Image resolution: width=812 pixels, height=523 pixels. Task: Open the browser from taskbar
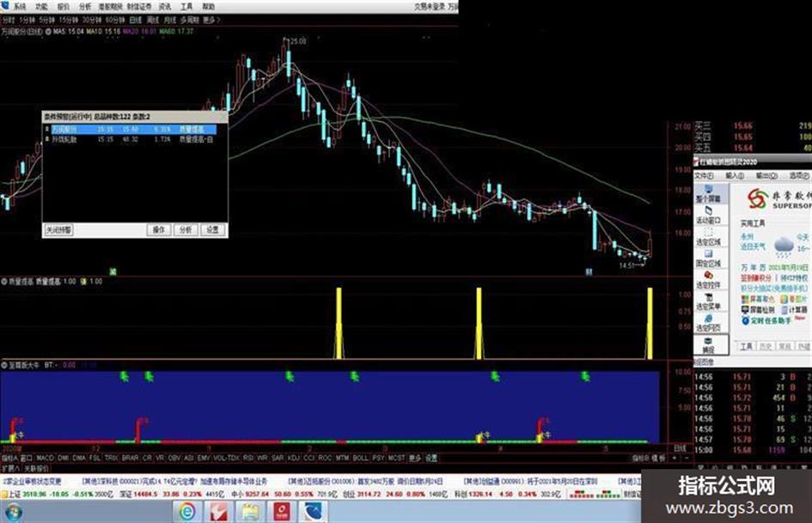[187, 512]
